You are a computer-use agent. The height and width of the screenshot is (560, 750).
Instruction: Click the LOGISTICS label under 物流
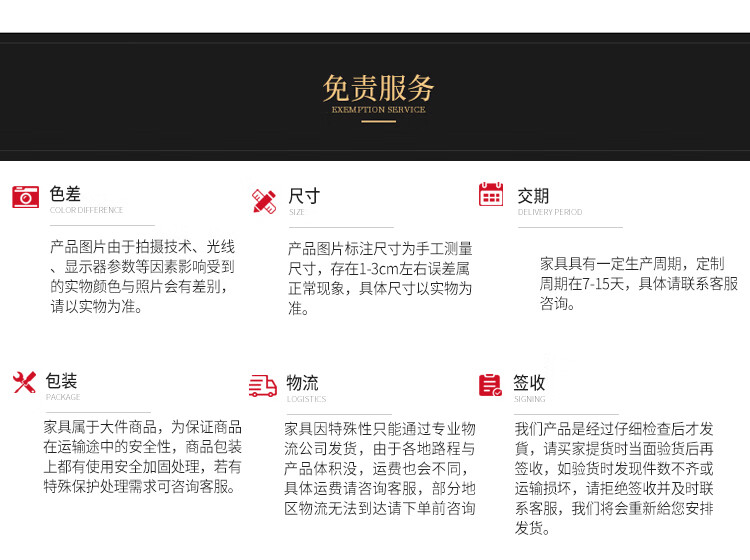pos(307,399)
